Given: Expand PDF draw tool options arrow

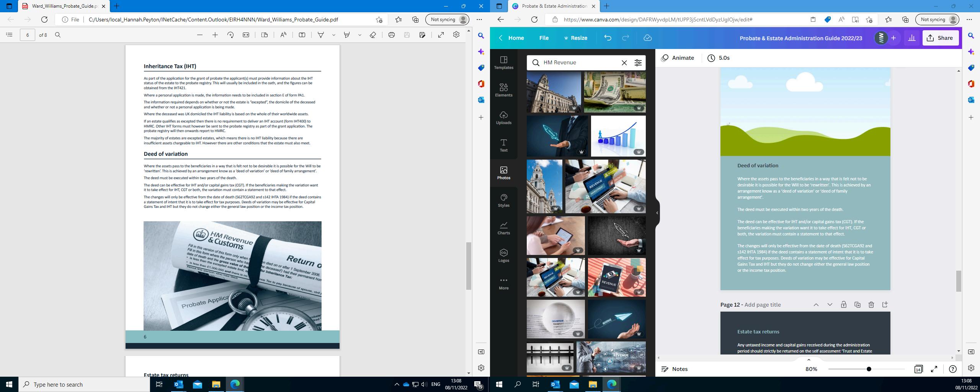Looking at the screenshot, I should [x=334, y=35].
